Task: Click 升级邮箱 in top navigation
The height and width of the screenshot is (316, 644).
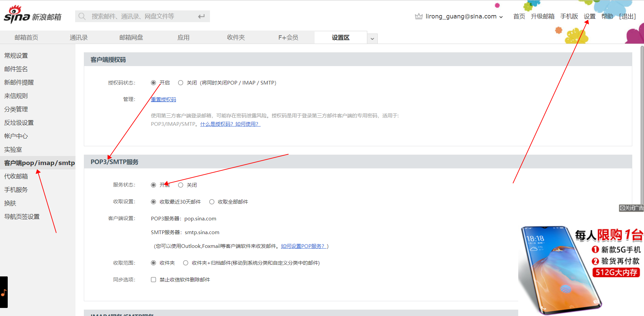Action: [542, 16]
